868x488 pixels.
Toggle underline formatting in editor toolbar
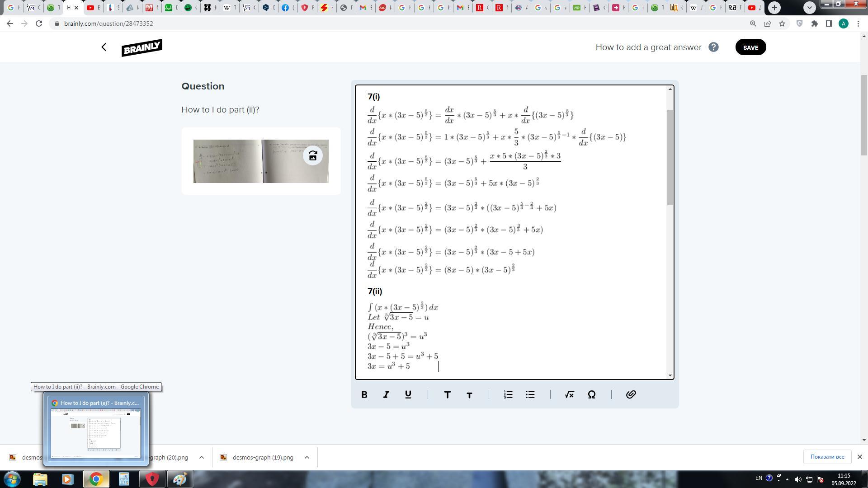tap(408, 394)
